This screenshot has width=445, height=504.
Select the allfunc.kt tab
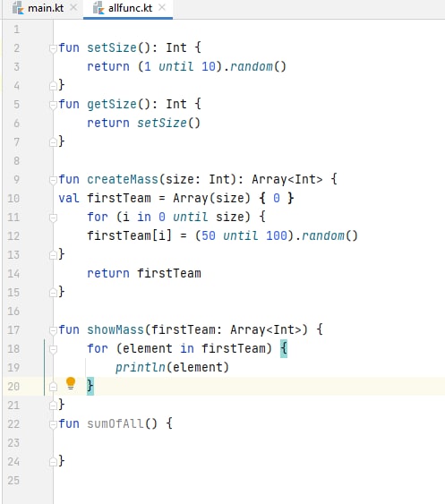pos(128,8)
